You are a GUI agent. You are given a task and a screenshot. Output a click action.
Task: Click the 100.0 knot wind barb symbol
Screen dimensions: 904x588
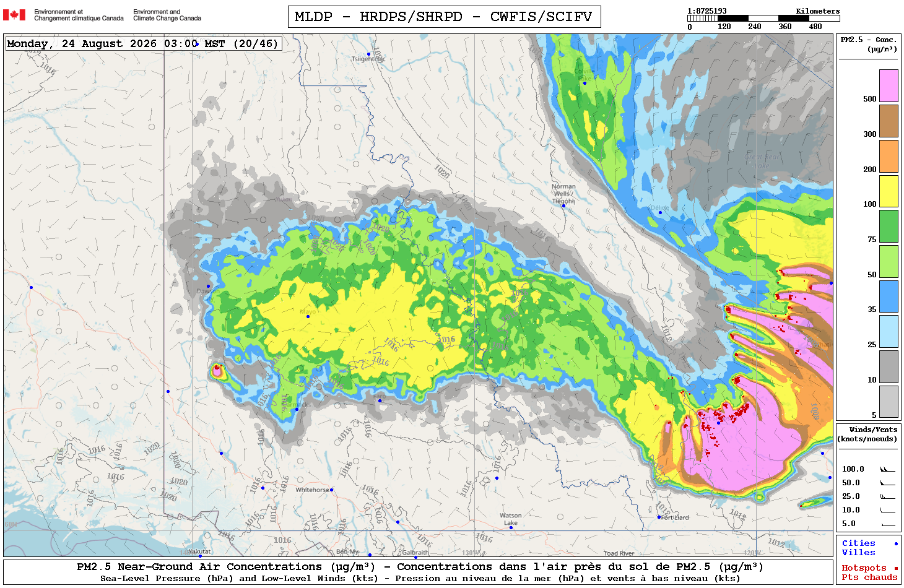point(887,469)
